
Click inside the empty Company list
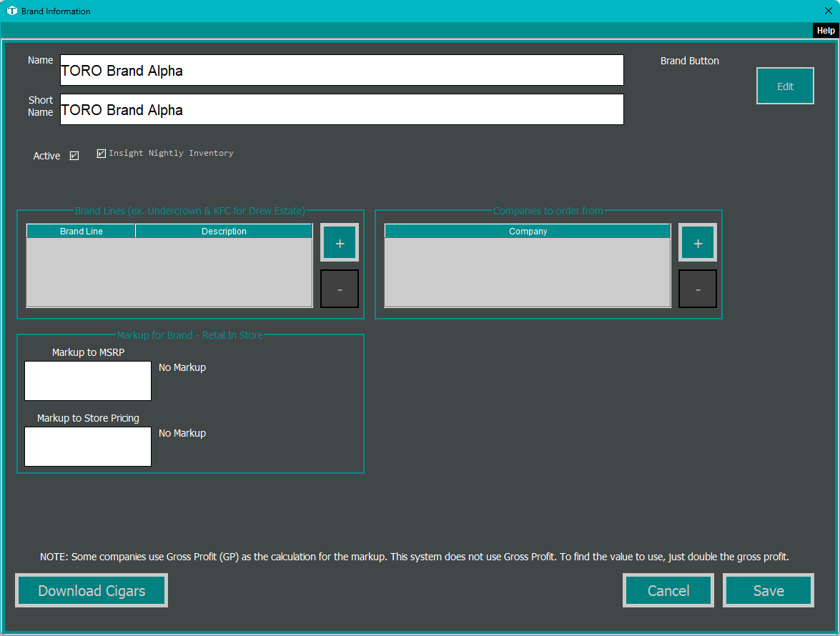click(528, 272)
